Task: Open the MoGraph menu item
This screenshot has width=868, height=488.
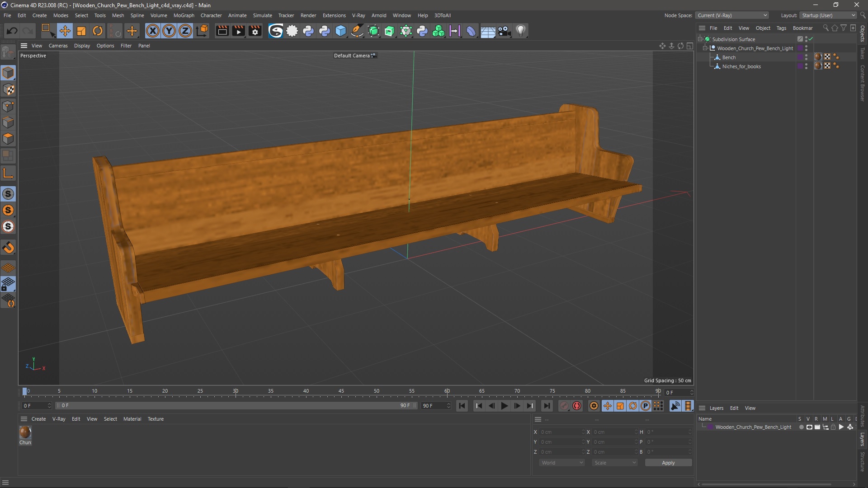Action: click(183, 15)
